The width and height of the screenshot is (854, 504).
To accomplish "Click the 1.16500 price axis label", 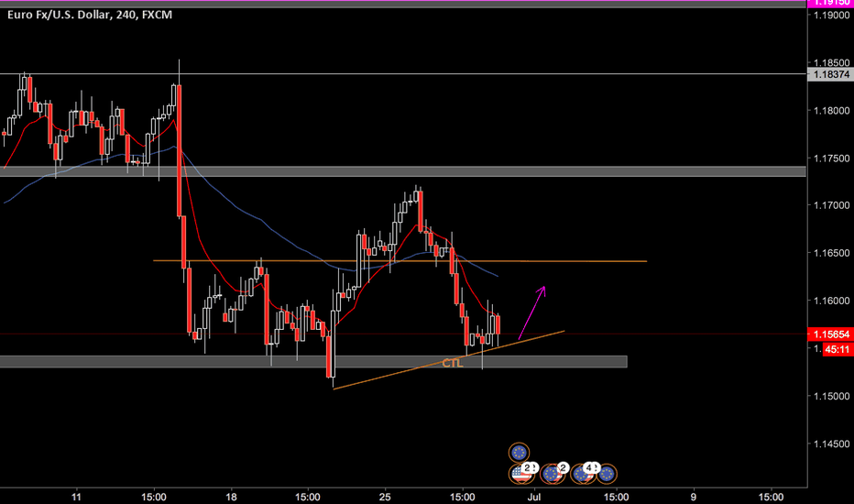I will (831, 253).
